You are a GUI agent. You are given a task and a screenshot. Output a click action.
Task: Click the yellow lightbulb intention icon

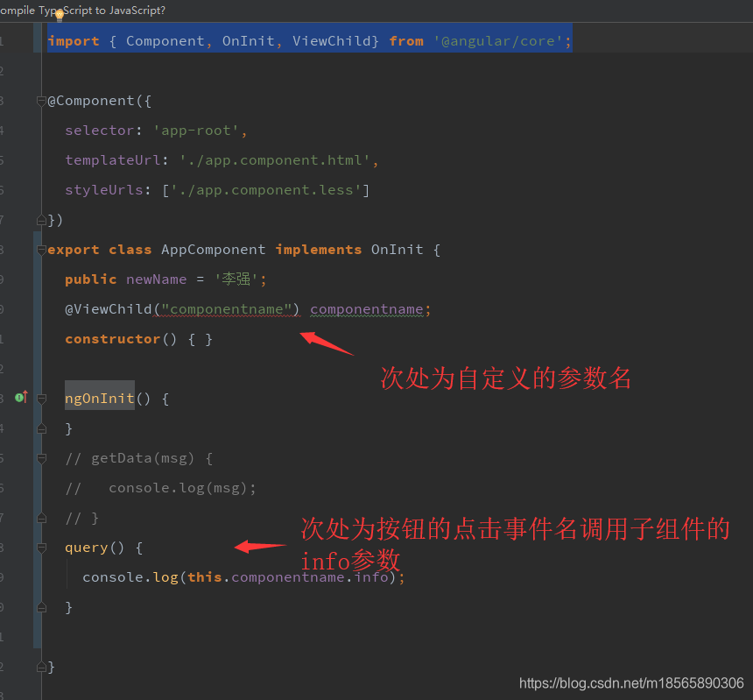click(x=60, y=16)
